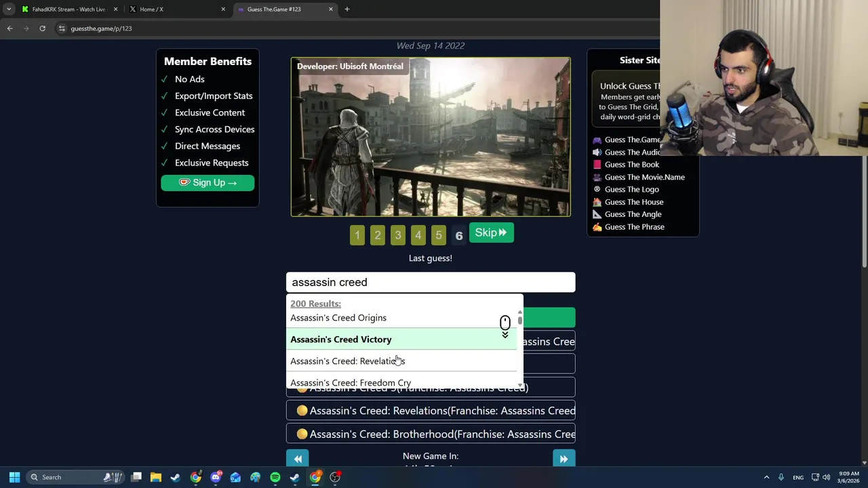
Task: View screenshot hint number 3
Action: 398,235
